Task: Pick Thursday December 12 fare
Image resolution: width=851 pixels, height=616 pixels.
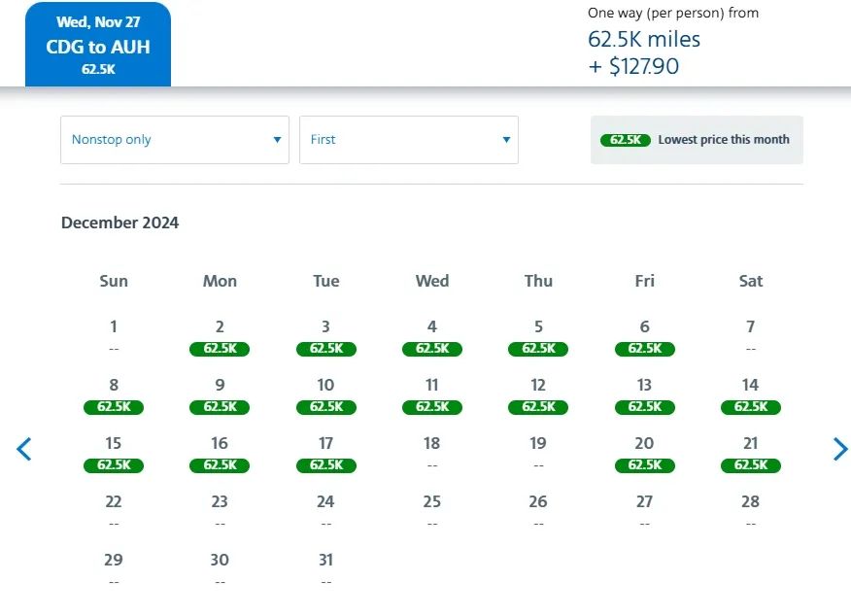Action: point(538,396)
